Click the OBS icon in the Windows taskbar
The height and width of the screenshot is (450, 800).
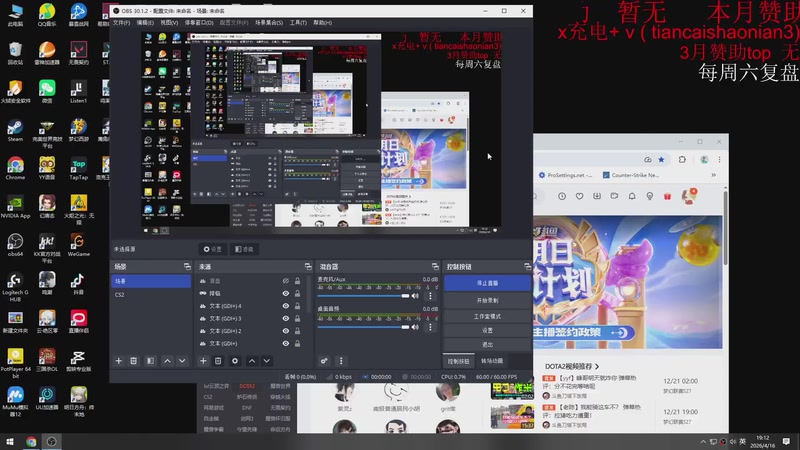[52, 441]
